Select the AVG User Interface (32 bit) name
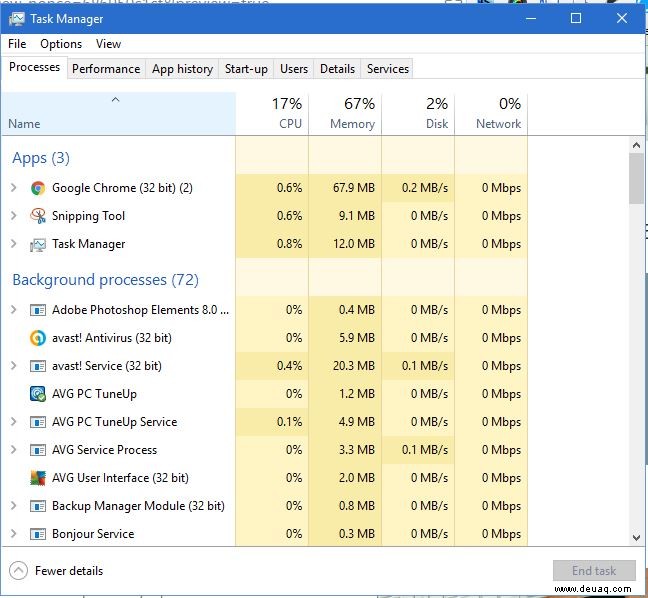The width and height of the screenshot is (648, 598). (120, 478)
